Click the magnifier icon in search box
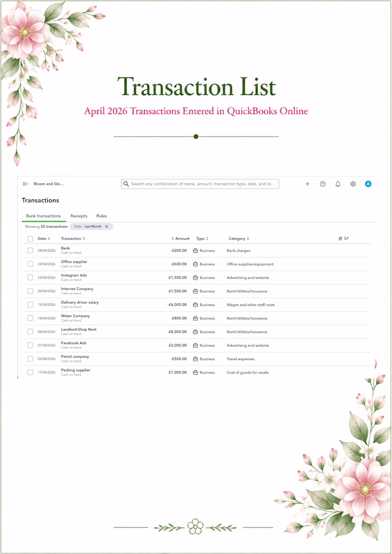Image resolution: width=392 pixels, height=554 pixels. pos(126,184)
